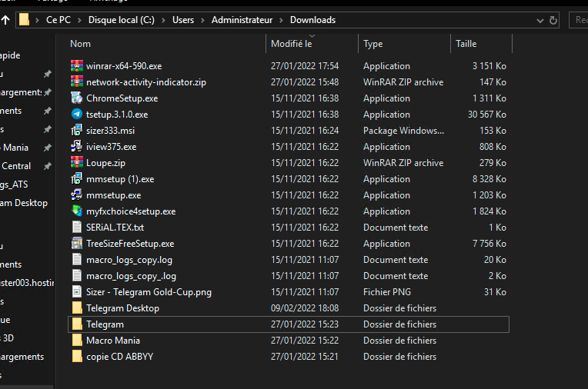The width and height of the screenshot is (588, 389).
Task: Click the Telegram folder icon
Action: [77, 324]
